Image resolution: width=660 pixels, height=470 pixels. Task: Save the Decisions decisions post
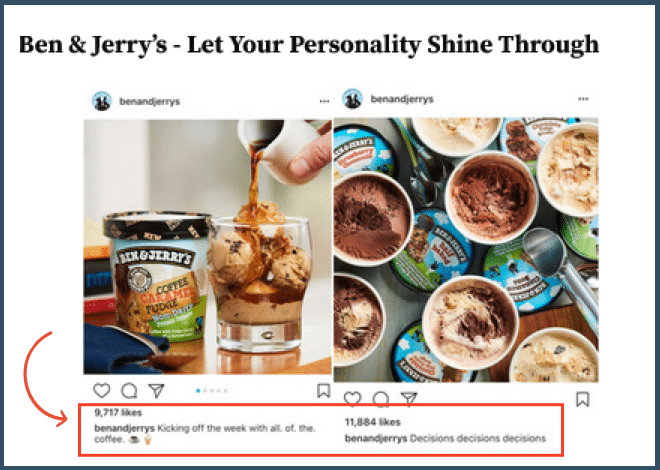[583, 399]
